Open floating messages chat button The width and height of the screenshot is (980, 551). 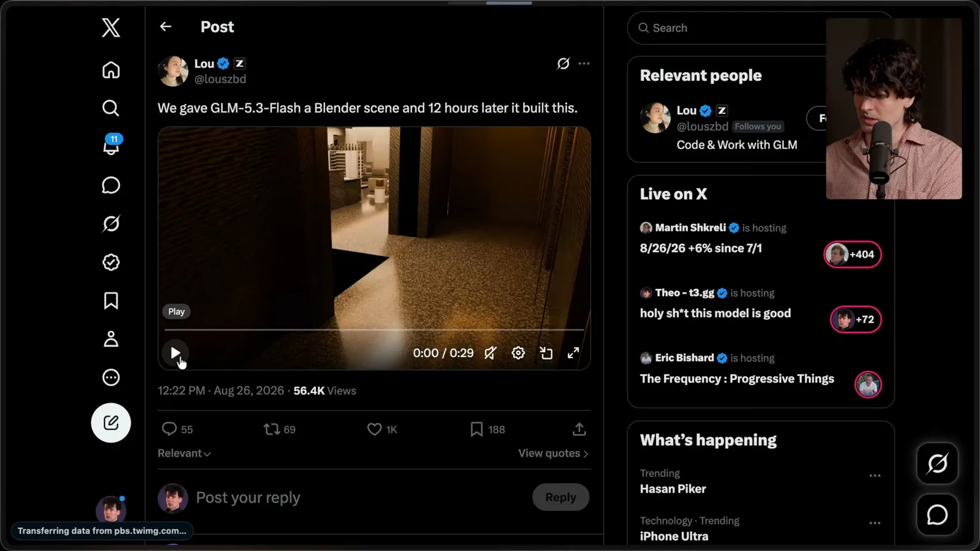(937, 515)
